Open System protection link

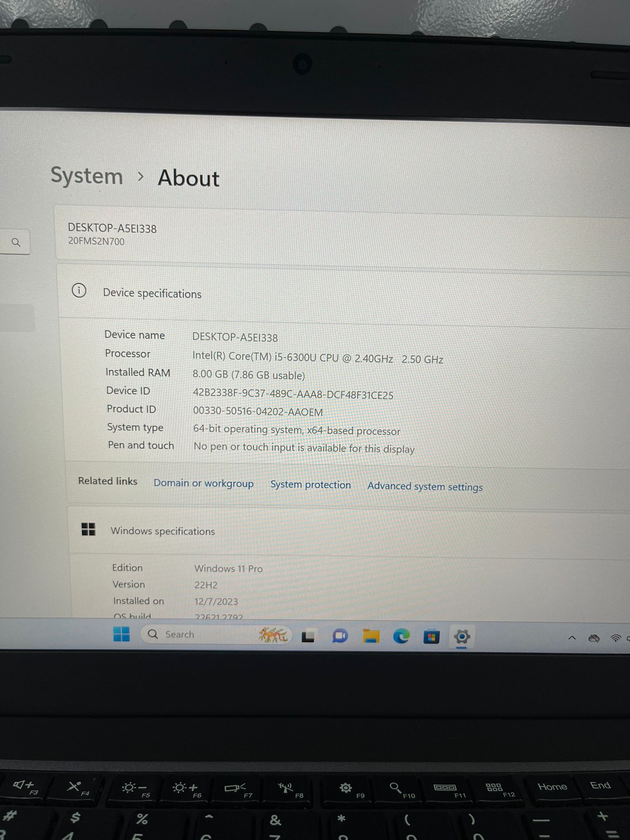310,484
